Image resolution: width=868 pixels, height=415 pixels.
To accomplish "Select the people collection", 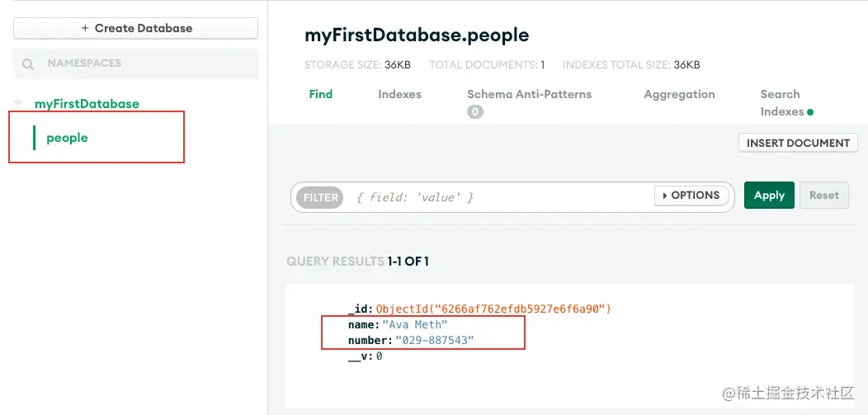I will [x=68, y=138].
